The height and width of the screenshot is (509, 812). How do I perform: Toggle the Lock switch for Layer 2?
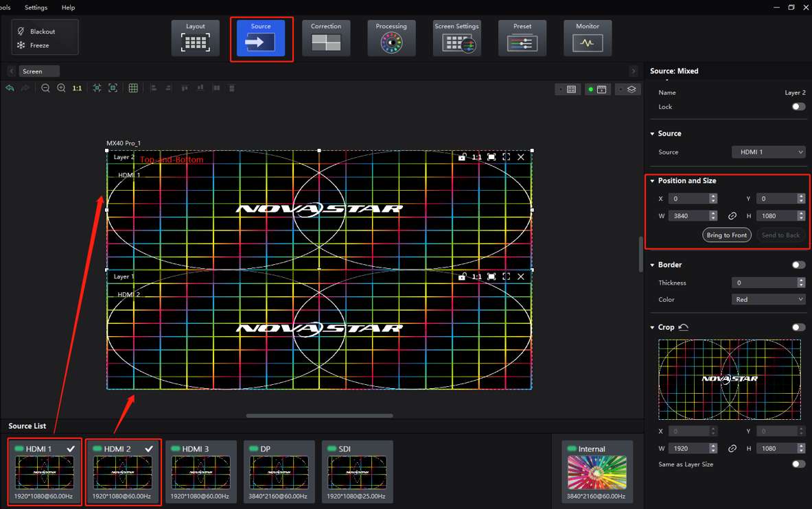[798, 106]
